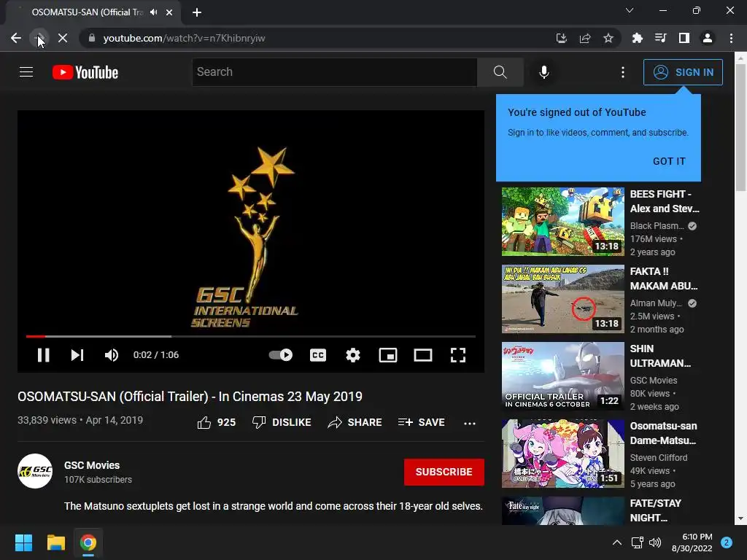The width and height of the screenshot is (747, 560).
Task: Open the SHARE dialog
Action: pyautogui.click(x=355, y=422)
